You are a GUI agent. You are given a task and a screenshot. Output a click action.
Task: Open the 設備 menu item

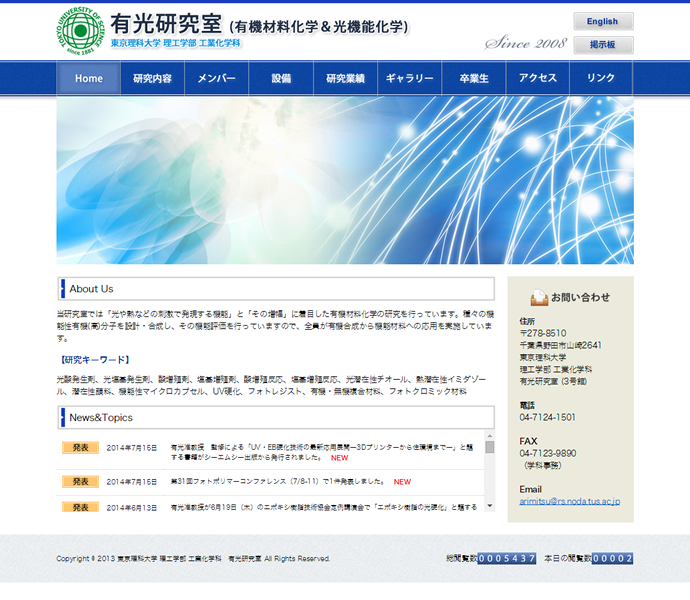click(x=281, y=78)
